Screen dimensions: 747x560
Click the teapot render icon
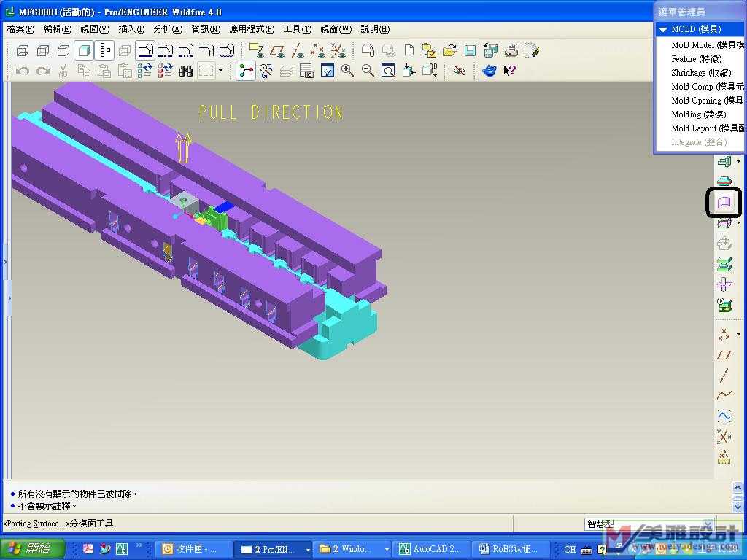(x=489, y=71)
